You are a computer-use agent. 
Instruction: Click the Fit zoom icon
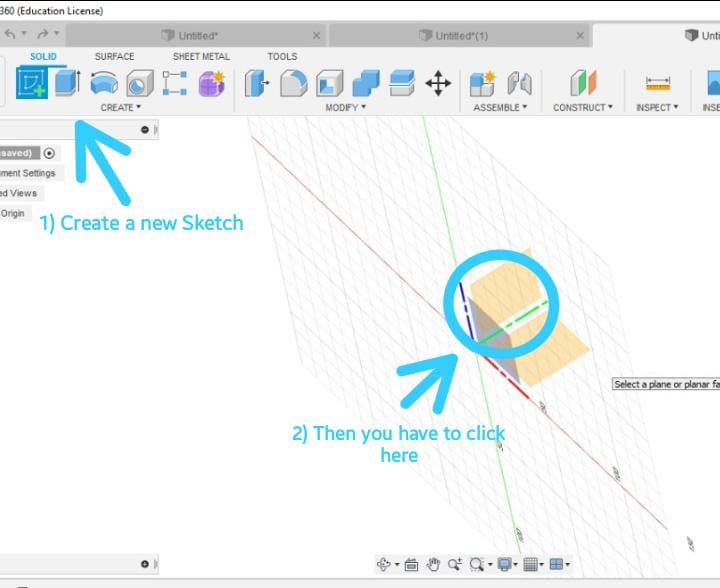(x=477, y=564)
